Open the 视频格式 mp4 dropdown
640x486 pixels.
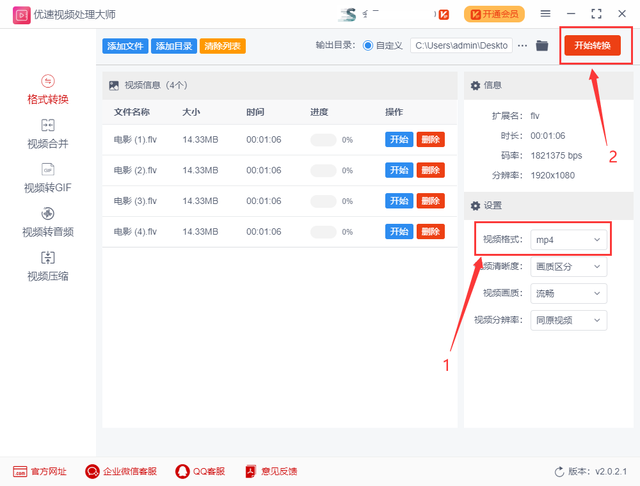(x=569, y=240)
